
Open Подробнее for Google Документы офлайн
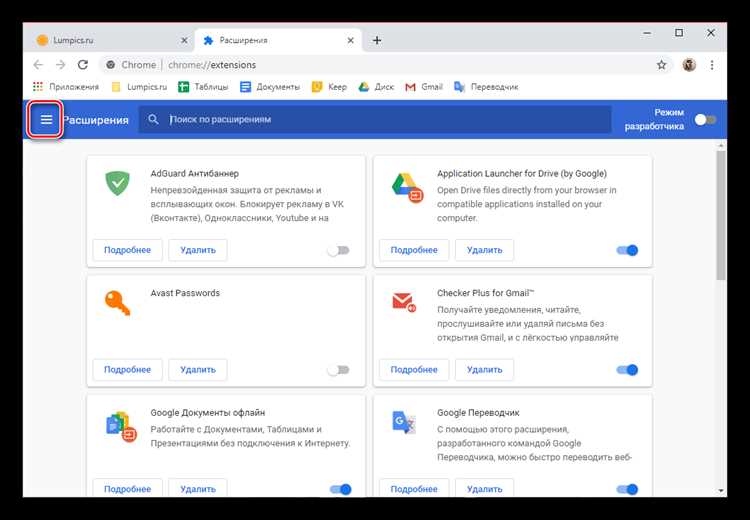[127, 488]
